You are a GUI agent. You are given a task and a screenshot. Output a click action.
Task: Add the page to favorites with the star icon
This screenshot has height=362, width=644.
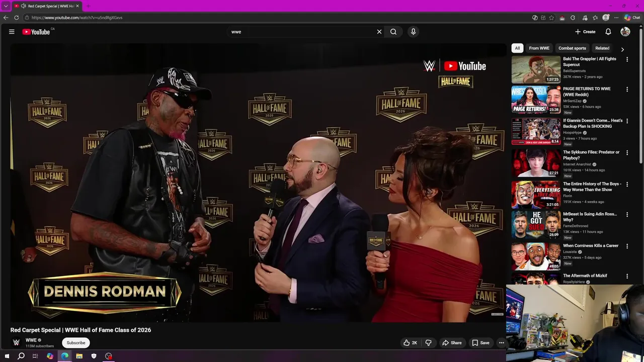pyautogui.click(x=551, y=18)
